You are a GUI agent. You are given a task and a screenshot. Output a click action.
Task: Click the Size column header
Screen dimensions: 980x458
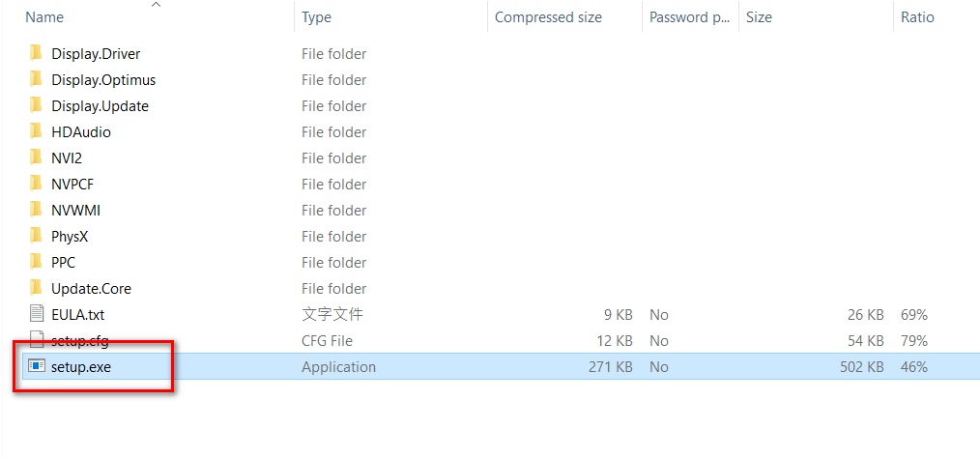point(759,17)
